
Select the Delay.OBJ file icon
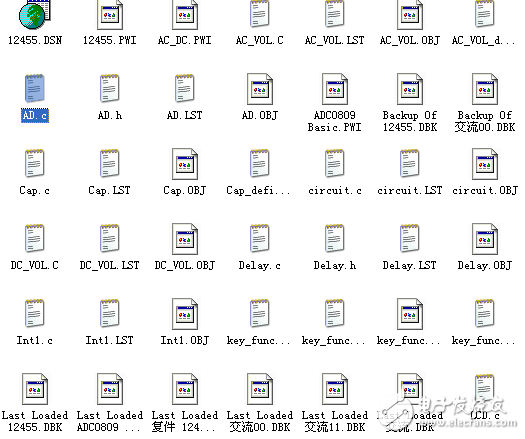(x=485, y=239)
